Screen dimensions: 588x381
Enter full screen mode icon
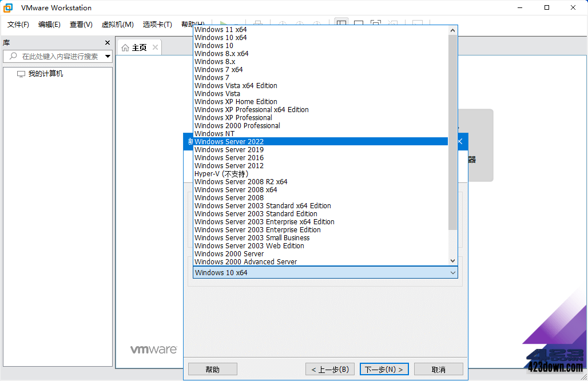(375, 22)
